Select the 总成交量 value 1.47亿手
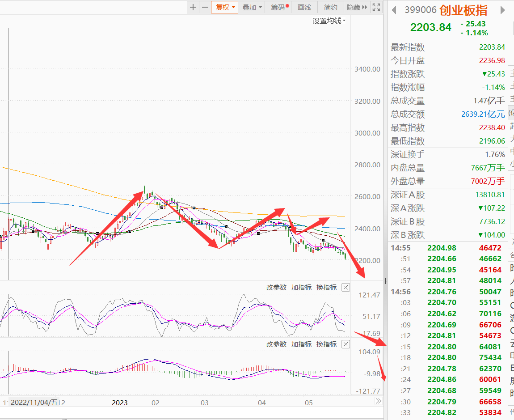The height and width of the screenshot is (420, 514). (489, 101)
